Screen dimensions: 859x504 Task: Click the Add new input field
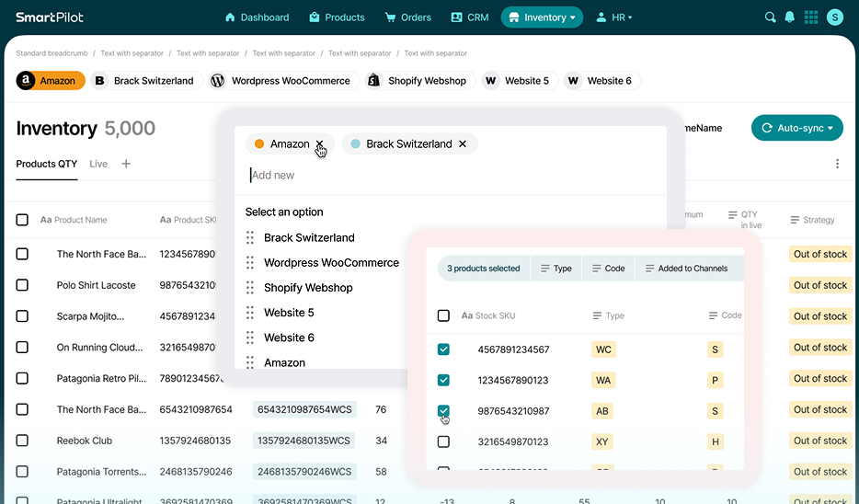451,176
